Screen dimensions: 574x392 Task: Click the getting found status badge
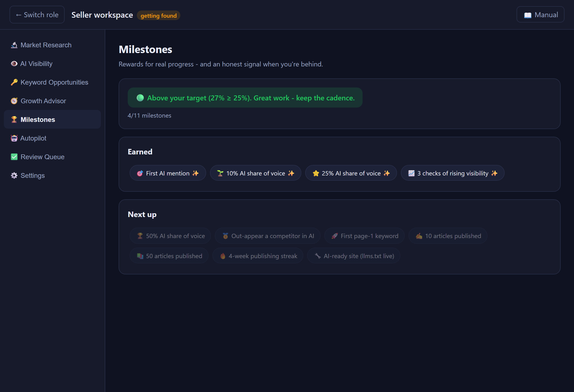pos(158,16)
